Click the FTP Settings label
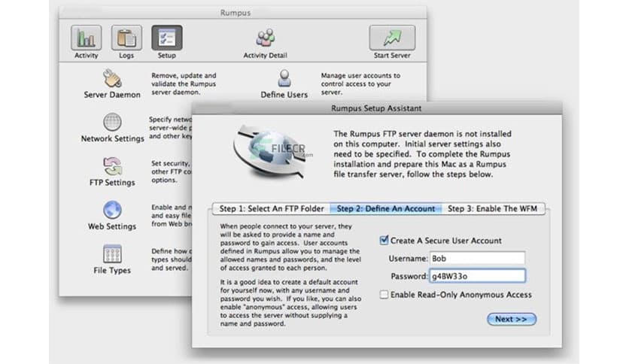The image size is (629, 364). click(x=112, y=183)
